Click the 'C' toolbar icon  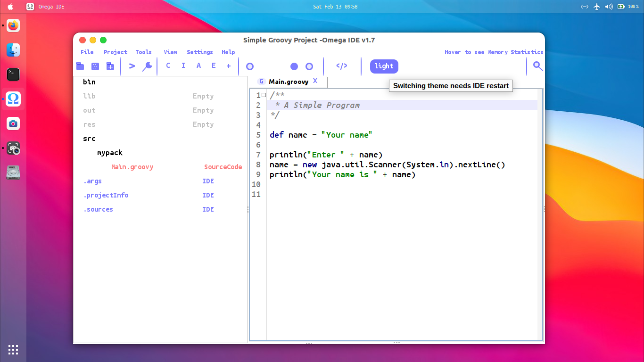click(x=168, y=66)
